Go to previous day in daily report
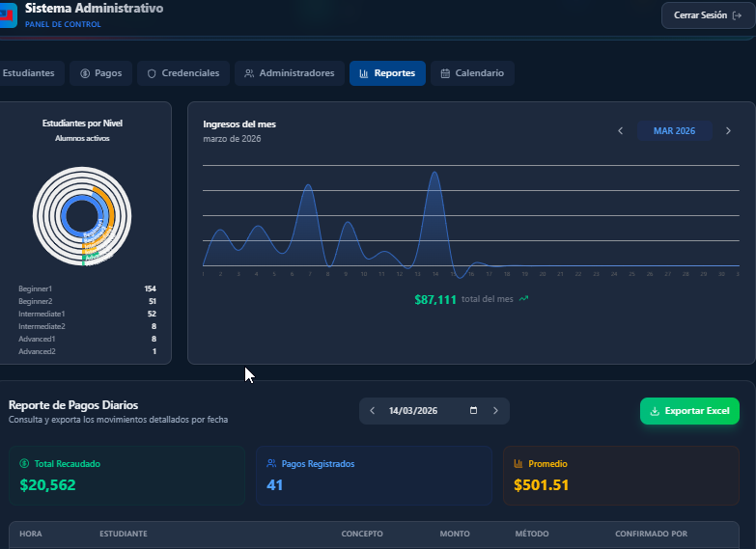 coord(373,411)
